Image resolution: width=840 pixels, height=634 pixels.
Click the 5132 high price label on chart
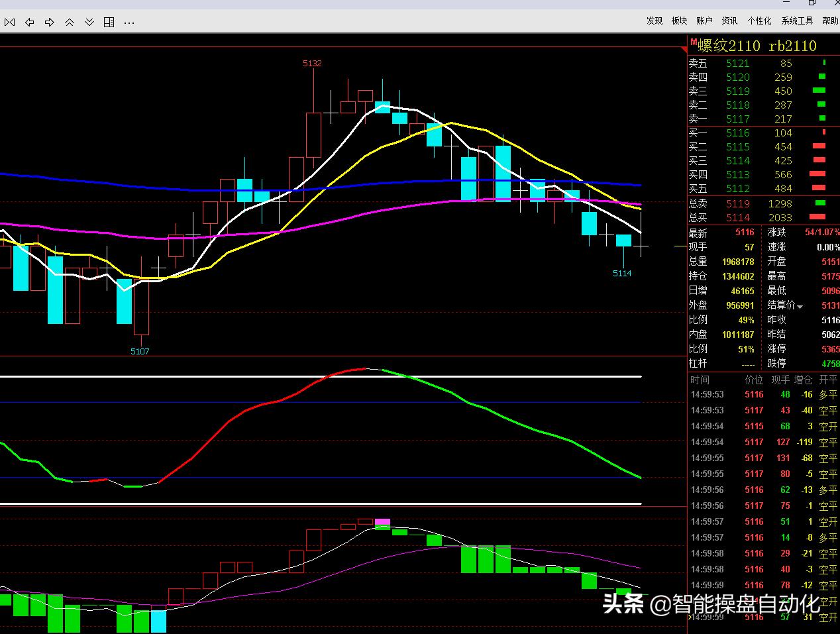pyautogui.click(x=312, y=64)
